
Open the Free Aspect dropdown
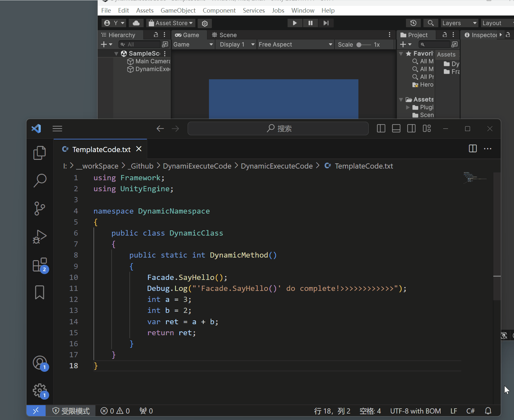295,44
